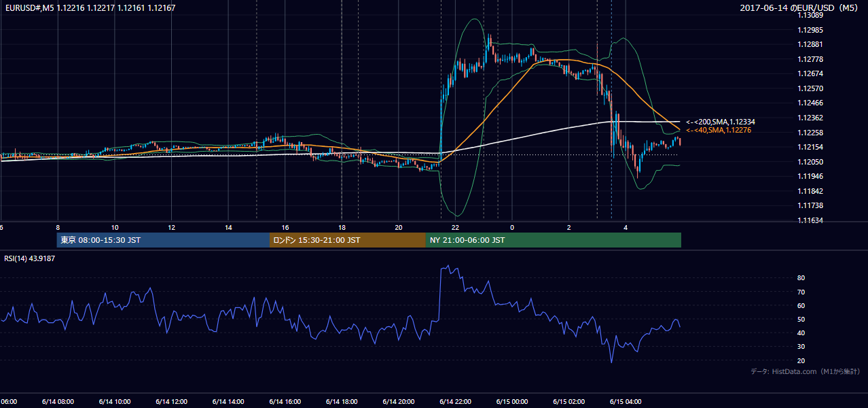Image resolution: width=868 pixels, height=408 pixels.
Task: Click hour label 4 under price chart
Action: [x=626, y=227]
